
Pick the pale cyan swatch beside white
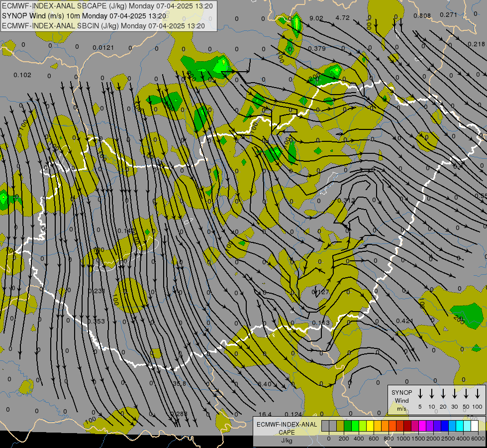pyautogui.click(x=467, y=426)
